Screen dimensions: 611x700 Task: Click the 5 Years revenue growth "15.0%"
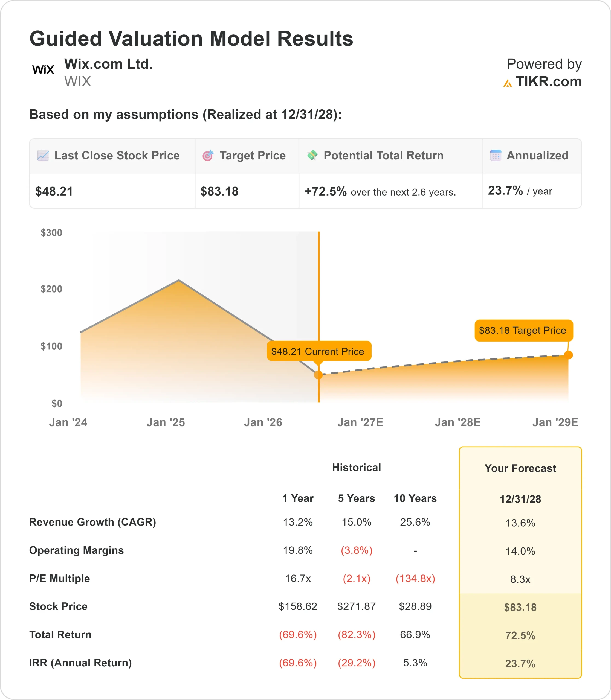click(357, 522)
